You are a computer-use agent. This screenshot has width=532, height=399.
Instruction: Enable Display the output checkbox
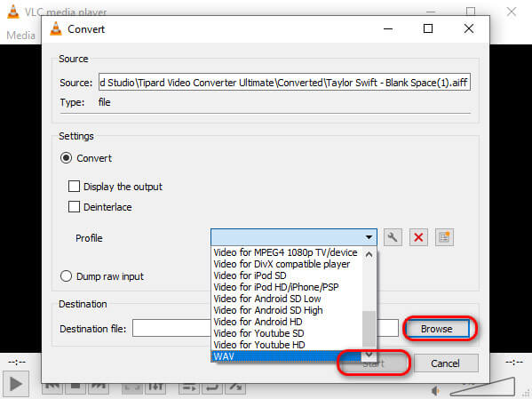tap(74, 187)
